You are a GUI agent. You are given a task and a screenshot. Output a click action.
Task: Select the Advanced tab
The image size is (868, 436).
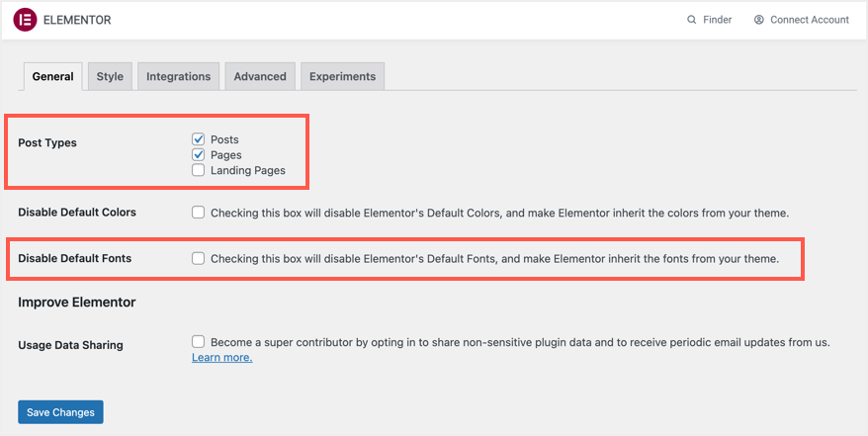click(260, 76)
